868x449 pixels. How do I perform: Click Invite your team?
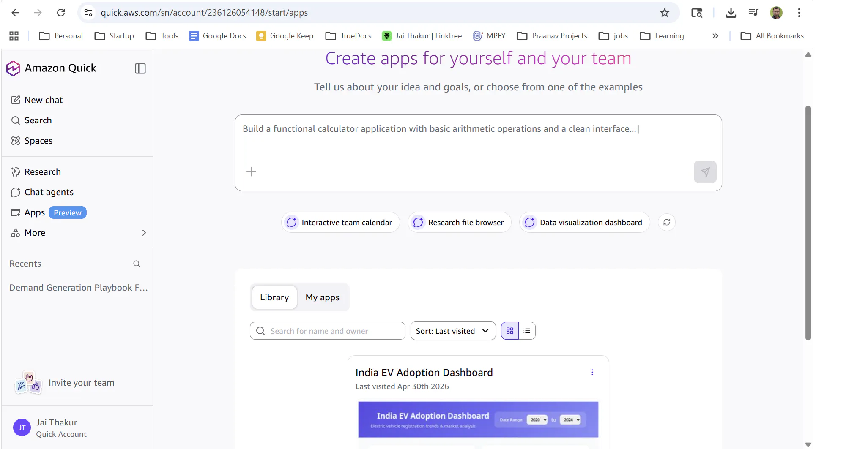(81, 383)
